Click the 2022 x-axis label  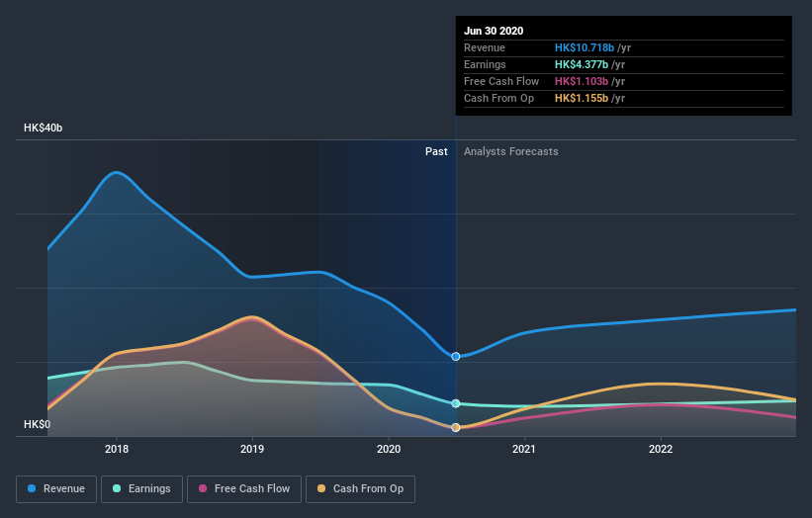click(661, 449)
